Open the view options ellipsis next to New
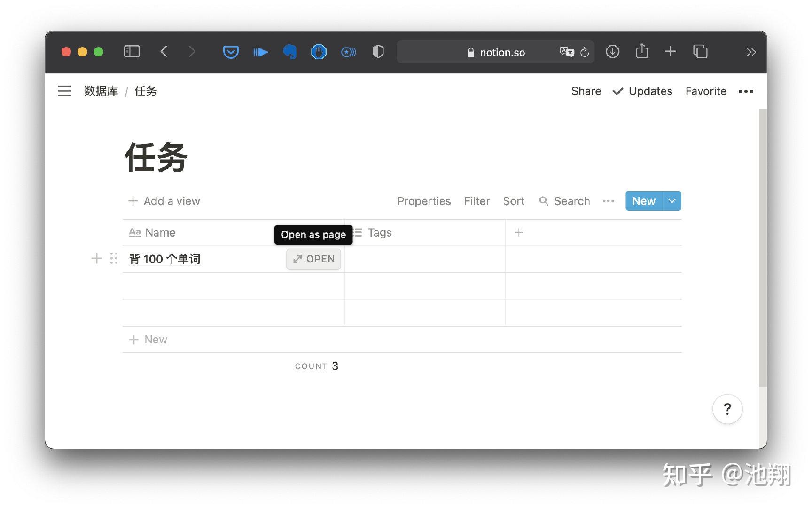This screenshot has width=812, height=508. pos(608,201)
